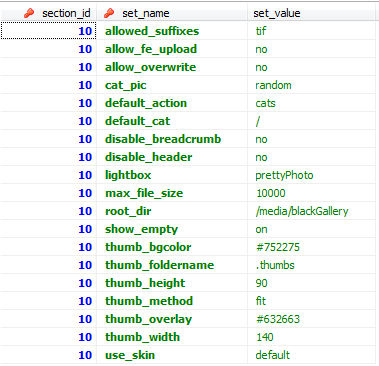Click 'no' value of disable_header

[x=312, y=157]
